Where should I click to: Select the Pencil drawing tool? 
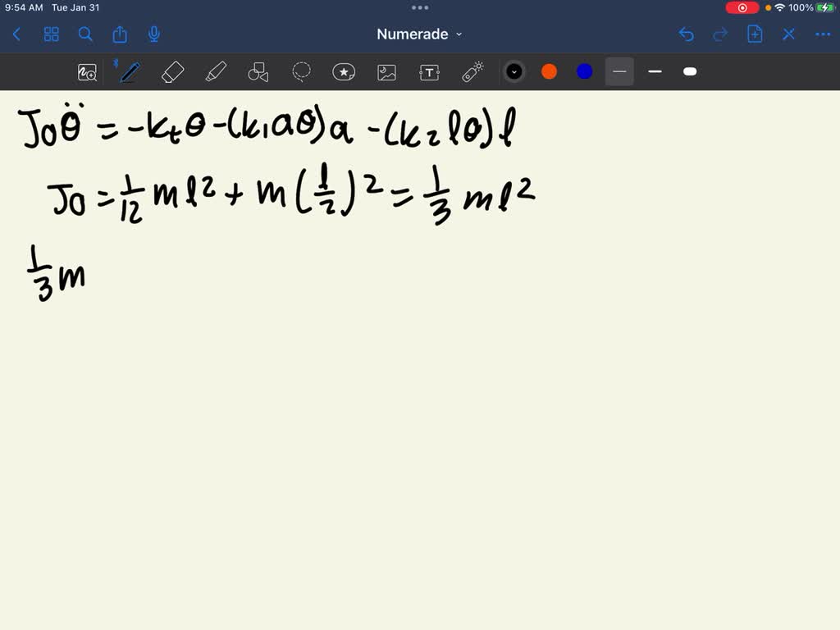[x=129, y=71]
